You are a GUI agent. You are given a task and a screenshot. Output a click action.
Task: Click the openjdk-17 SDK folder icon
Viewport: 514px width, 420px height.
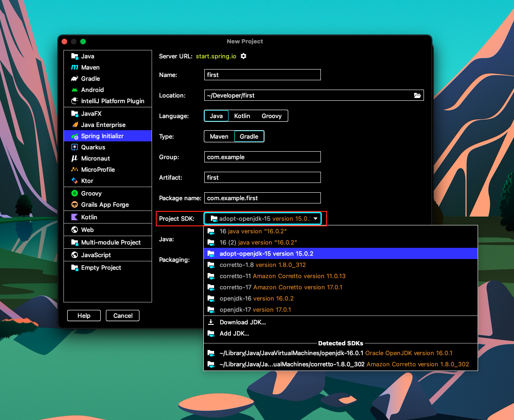211,309
